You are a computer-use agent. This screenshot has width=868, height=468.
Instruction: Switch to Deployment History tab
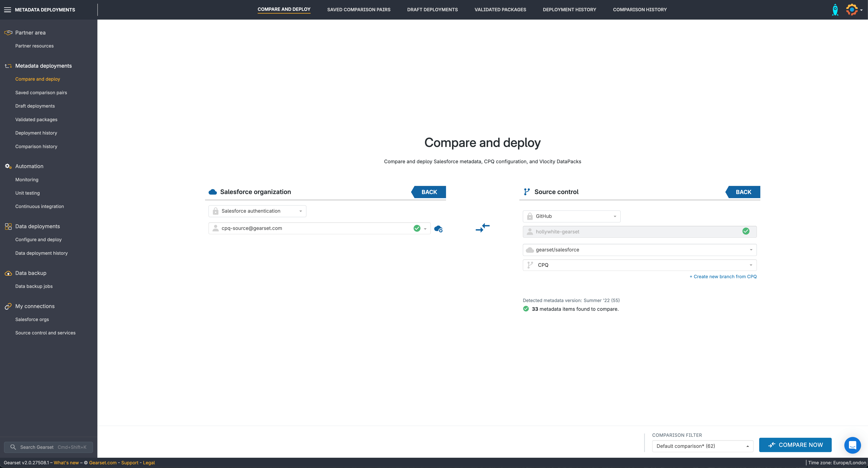coord(569,10)
